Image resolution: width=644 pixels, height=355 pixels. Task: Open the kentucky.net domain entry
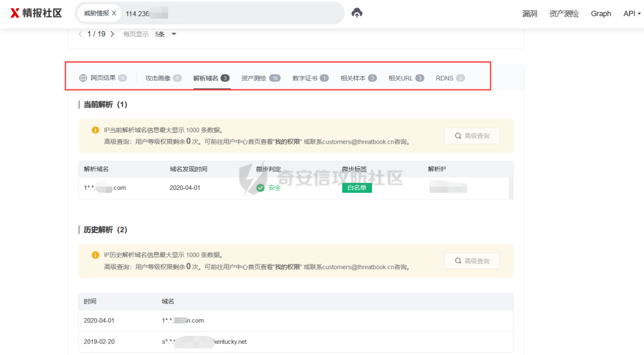[x=204, y=341]
